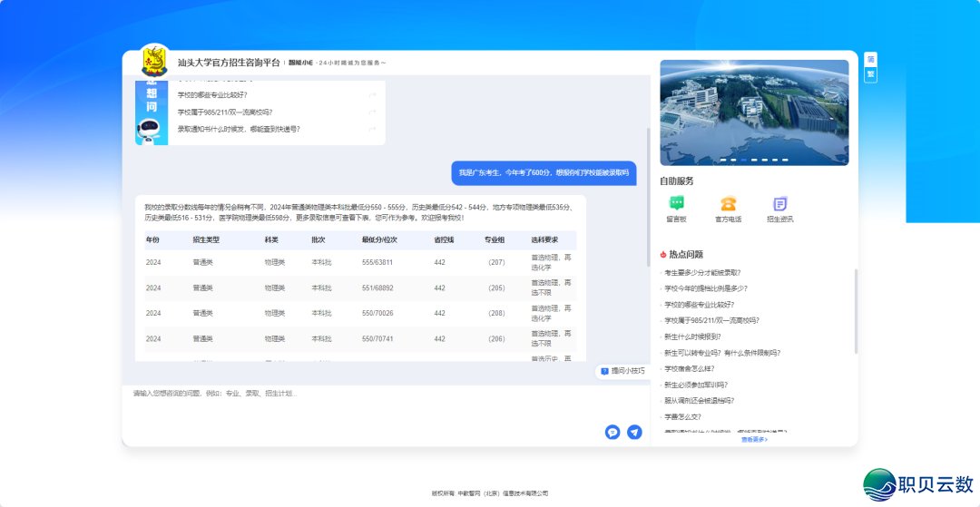Image resolution: width=980 pixels, height=507 pixels.
Task: Switch to Traditional Chinese with 繁
Action: tap(870, 74)
